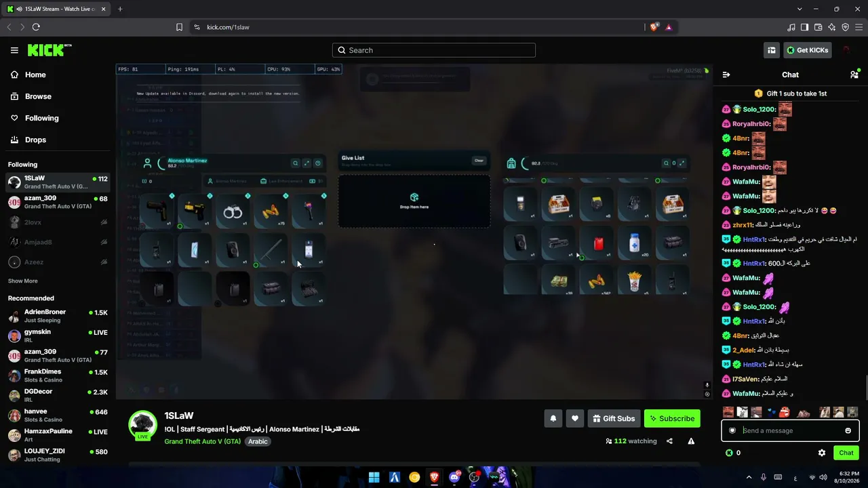Open Grand Theft Auto V (GTA) category link
The height and width of the screenshot is (488, 868).
click(202, 441)
